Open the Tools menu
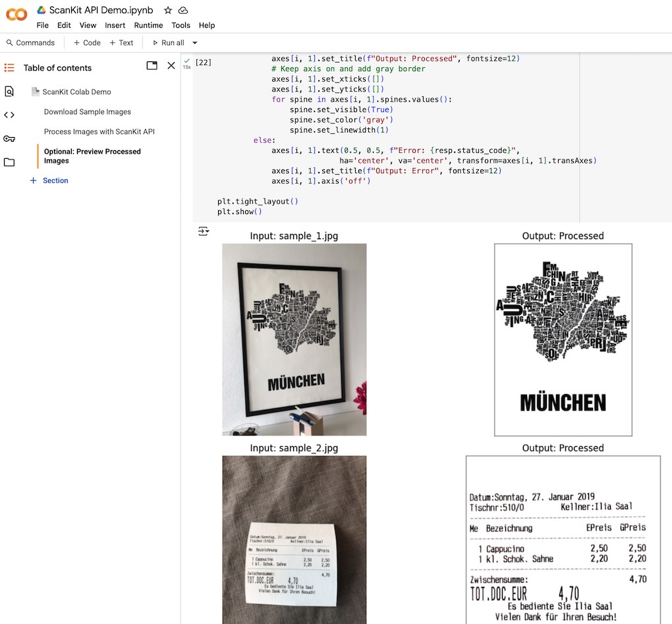Viewport: 672px width, 624px height. pyautogui.click(x=181, y=25)
